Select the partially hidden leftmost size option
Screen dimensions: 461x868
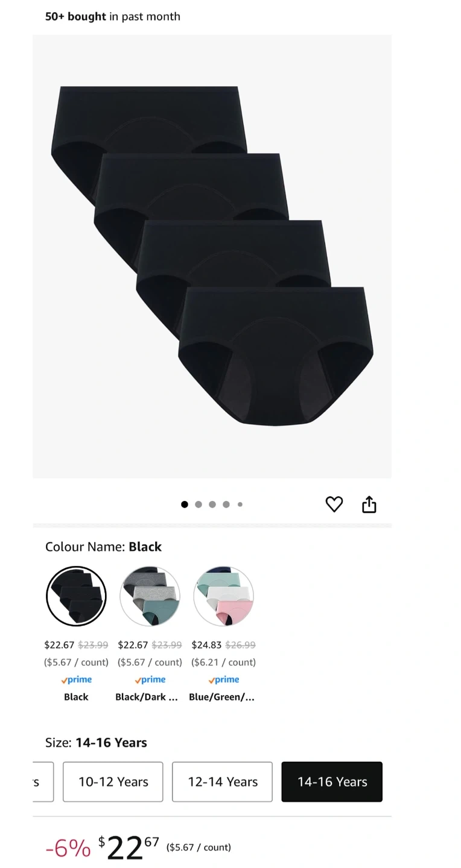pyautogui.click(x=43, y=782)
